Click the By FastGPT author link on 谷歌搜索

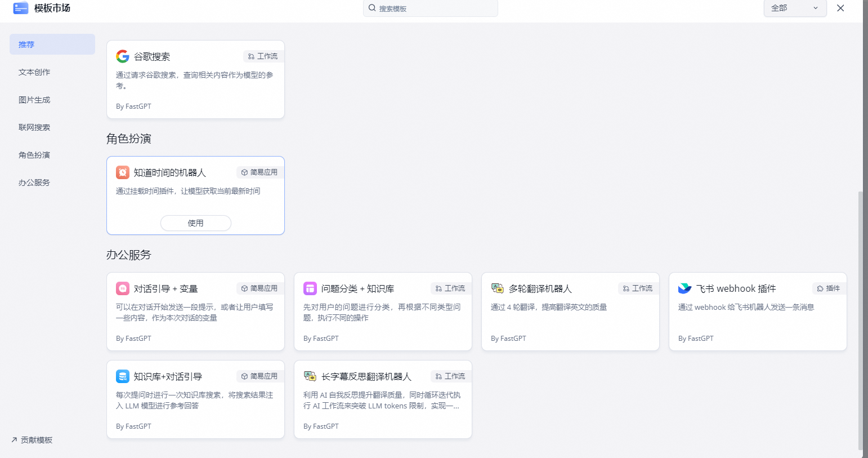point(133,106)
